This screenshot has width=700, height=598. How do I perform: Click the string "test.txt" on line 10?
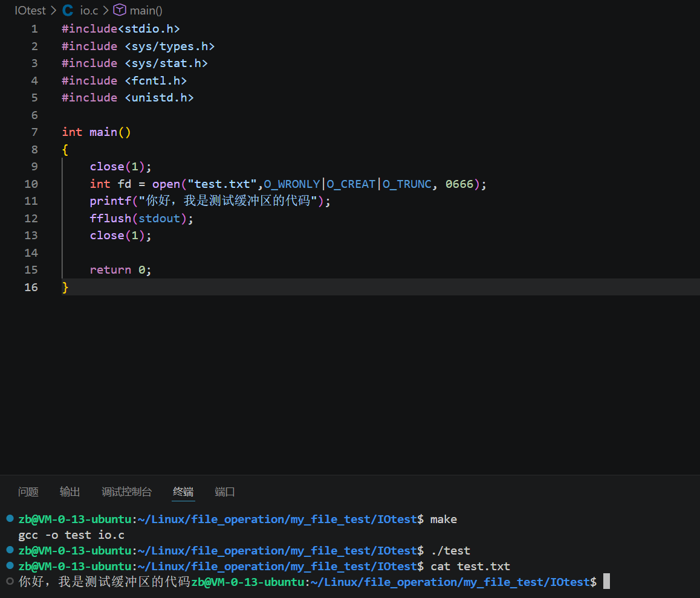[x=222, y=184]
